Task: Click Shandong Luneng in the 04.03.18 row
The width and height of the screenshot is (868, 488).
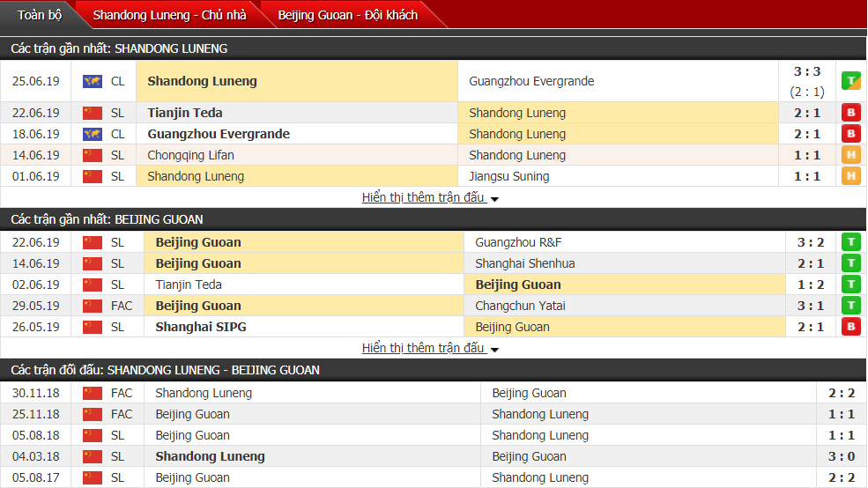Action: pyautogui.click(x=210, y=456)
